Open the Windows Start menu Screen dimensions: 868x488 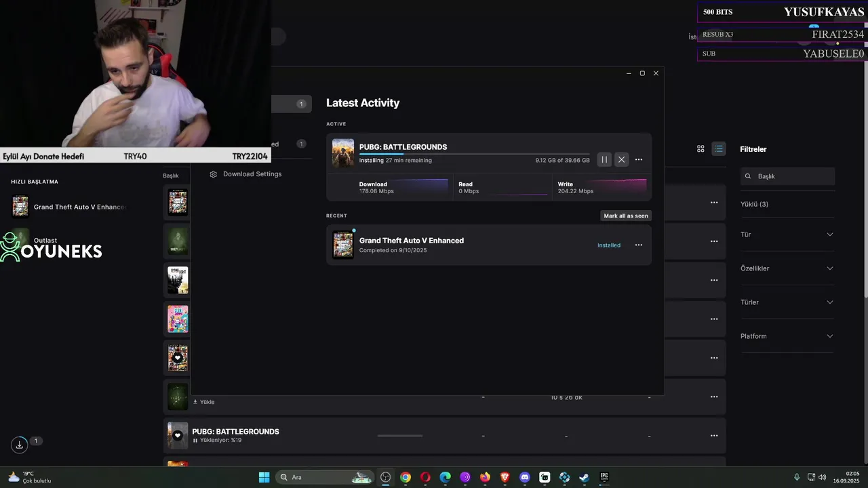click(x=264, y=477)
